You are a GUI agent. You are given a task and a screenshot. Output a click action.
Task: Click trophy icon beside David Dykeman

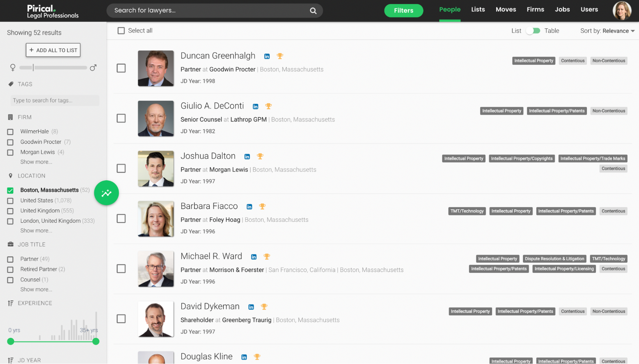[264, 307]
